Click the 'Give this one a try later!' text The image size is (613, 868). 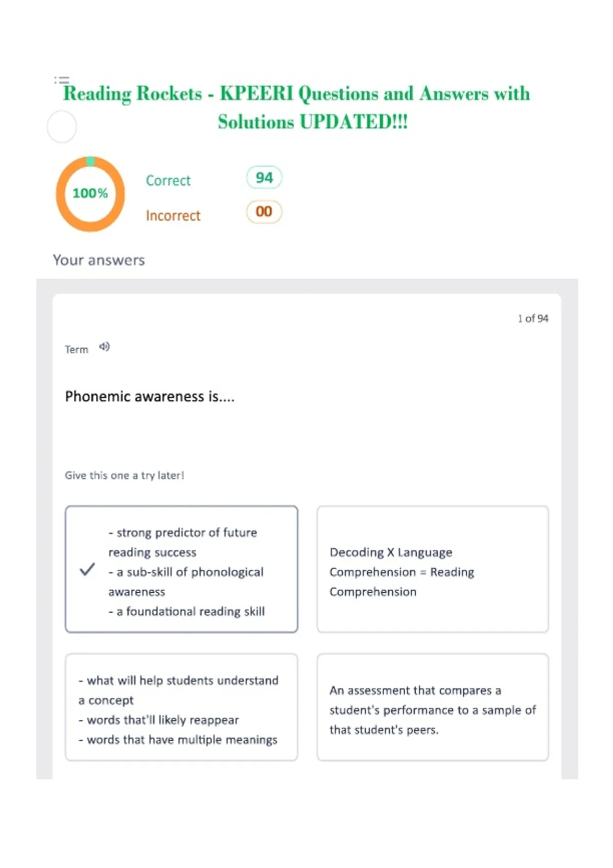124,475
